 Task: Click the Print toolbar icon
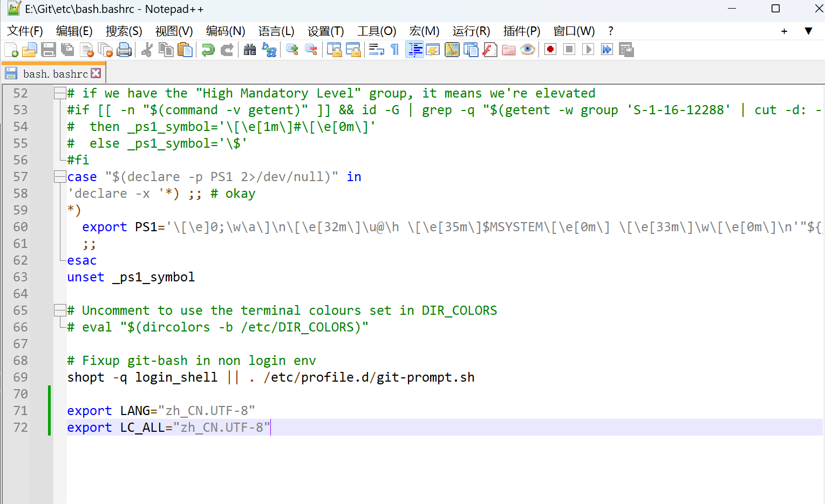124,50
